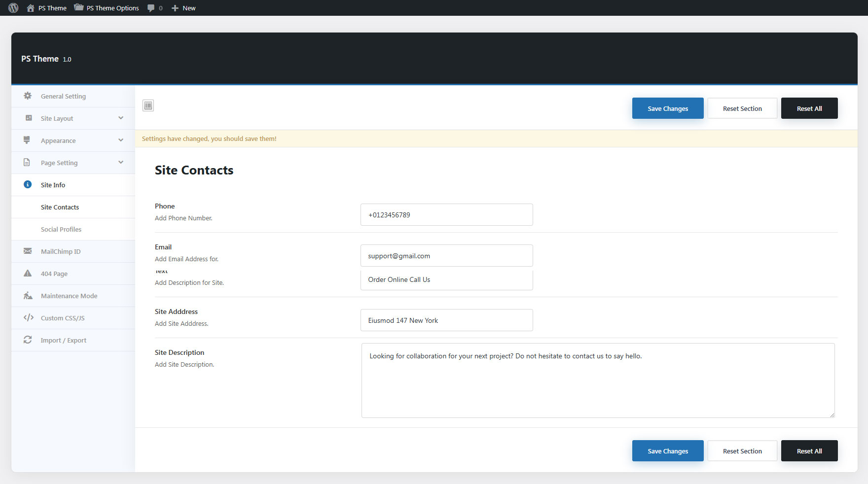This screenshot has width=868, height=484.
Task: Click the Import / Export refresh icon
Action: pos(28,340)
